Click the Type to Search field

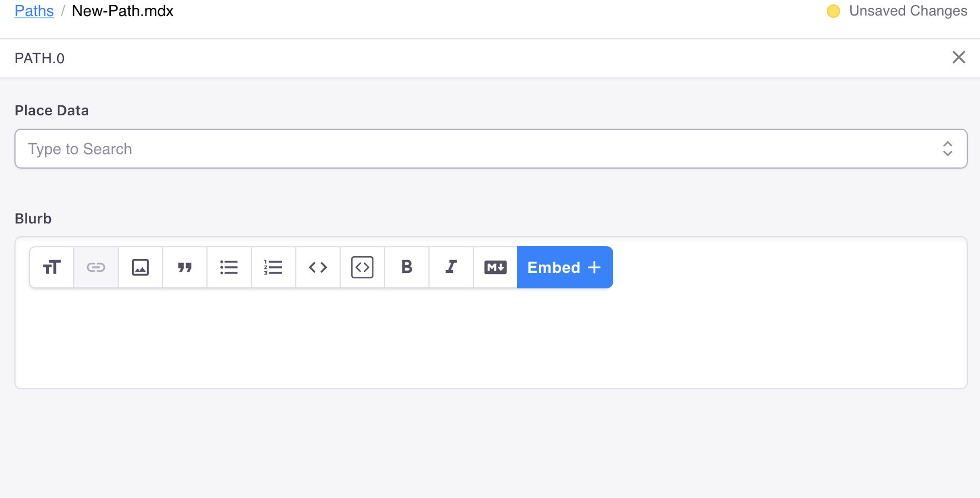[x=491, y=149]
